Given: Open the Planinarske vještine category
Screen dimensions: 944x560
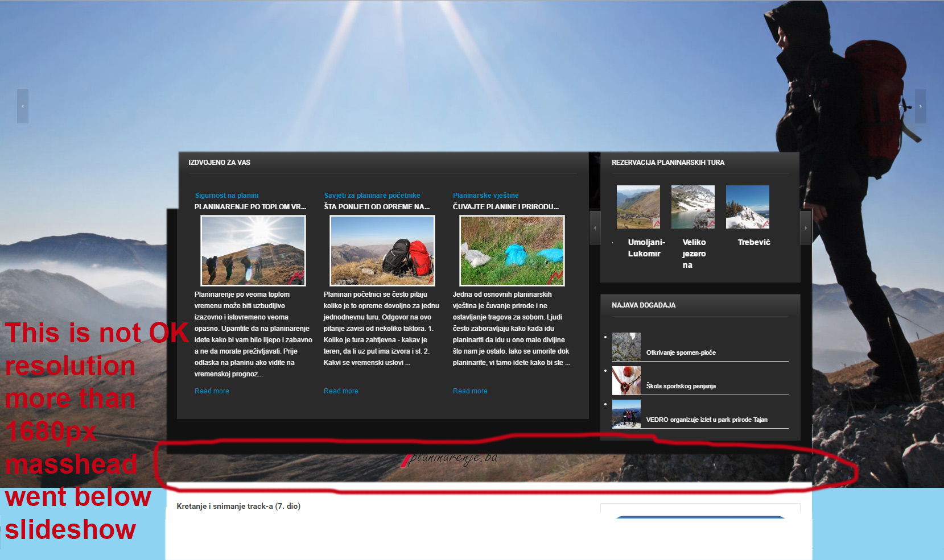Looking at the screenshot, I should [x=486, y=196].
